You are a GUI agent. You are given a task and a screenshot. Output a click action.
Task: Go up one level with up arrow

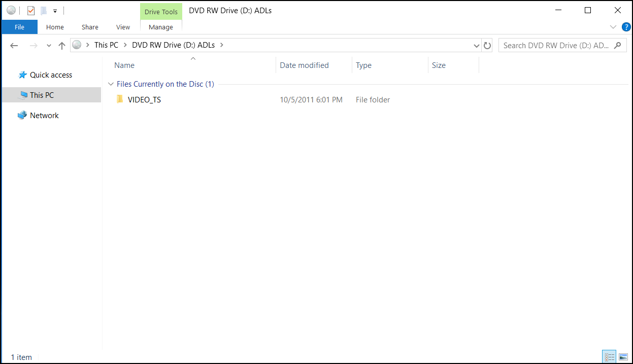tap(62, 45)
